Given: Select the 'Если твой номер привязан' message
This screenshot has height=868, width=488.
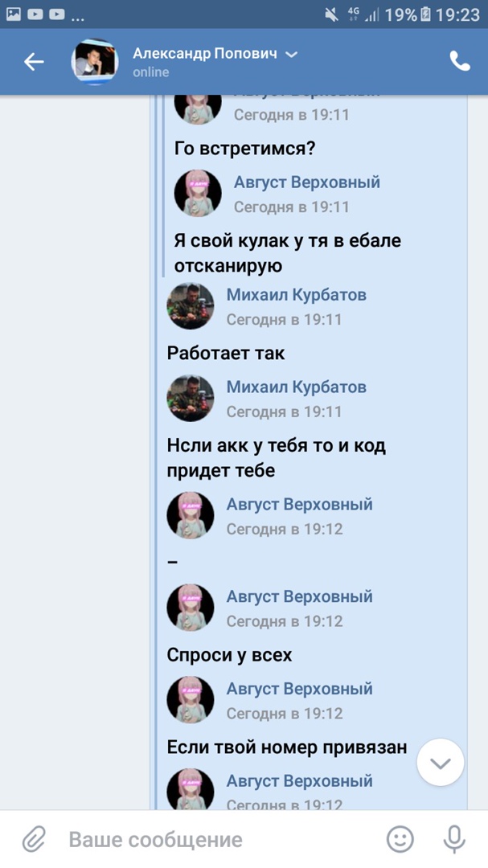Looking at the screenshot, I should click(x=287, y=747).
